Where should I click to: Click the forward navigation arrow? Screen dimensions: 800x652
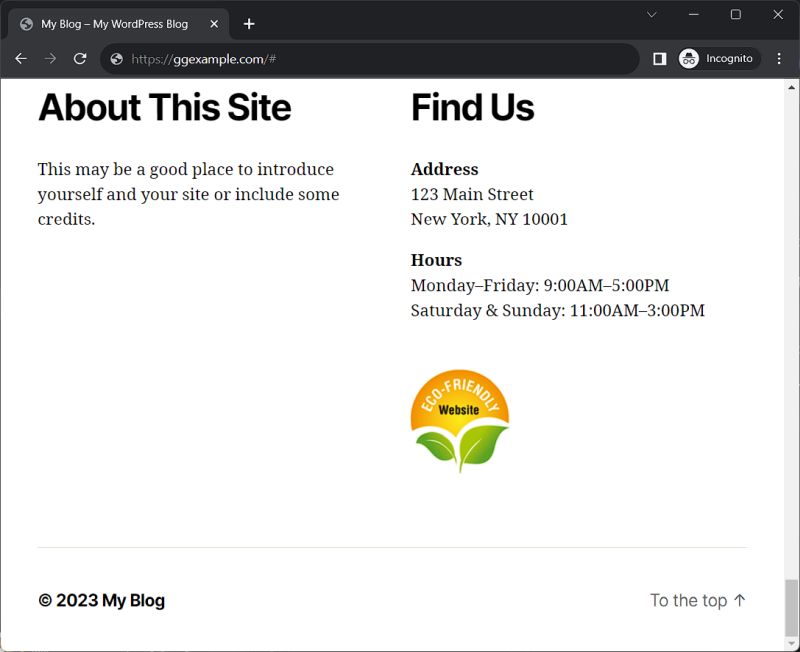click(x=50, y=59)
